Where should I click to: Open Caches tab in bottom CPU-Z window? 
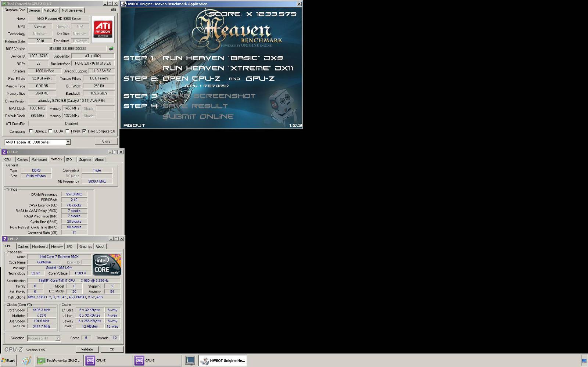tap(23, 247)
